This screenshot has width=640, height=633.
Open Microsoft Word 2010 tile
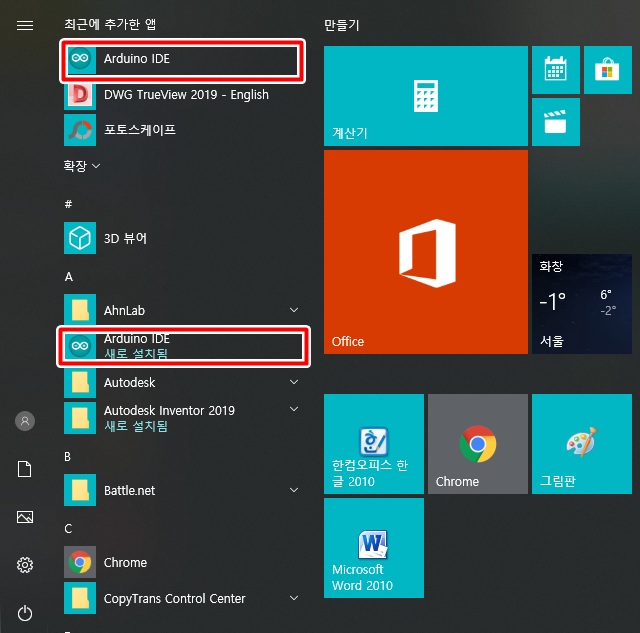pyautogui.click(x=374, y=548)
